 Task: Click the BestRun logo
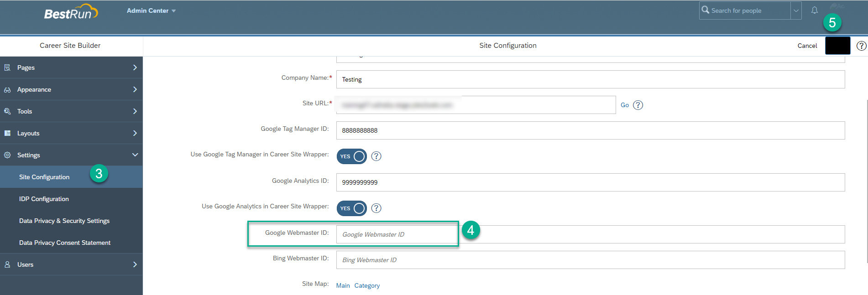coord(71,12)
